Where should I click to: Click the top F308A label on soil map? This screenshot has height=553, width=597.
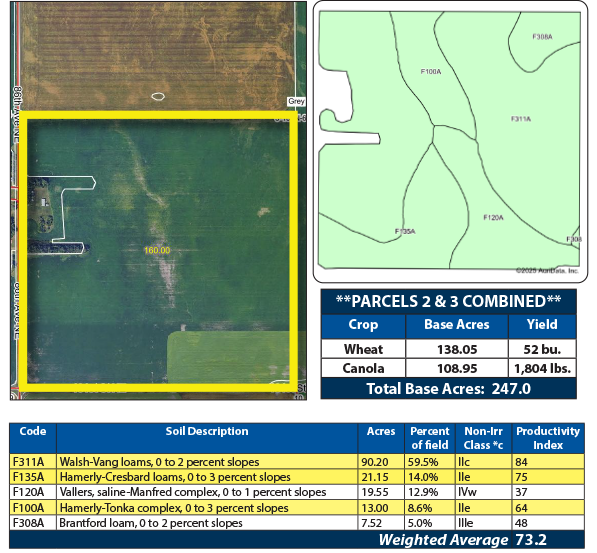pos(543,37)
